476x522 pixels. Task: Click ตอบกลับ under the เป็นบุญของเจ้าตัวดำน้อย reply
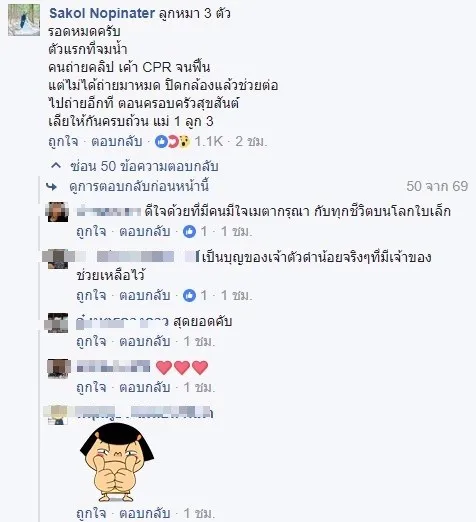tap(145, 295)
